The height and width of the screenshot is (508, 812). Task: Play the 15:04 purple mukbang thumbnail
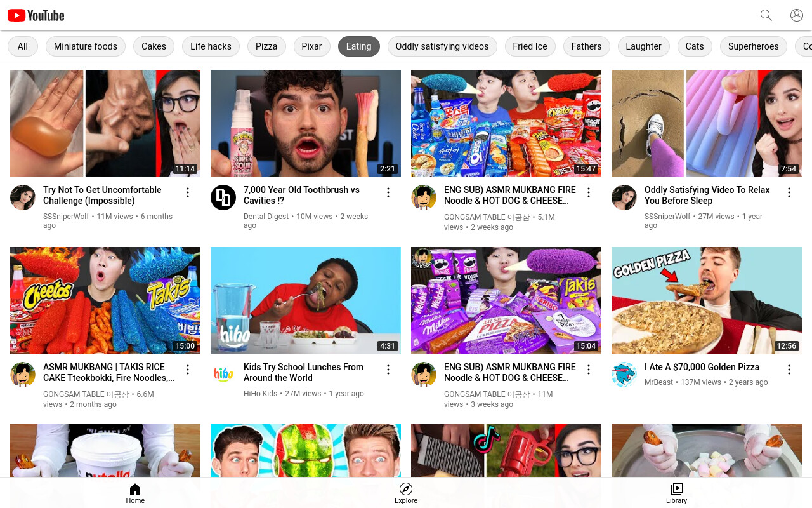[506, 300]
